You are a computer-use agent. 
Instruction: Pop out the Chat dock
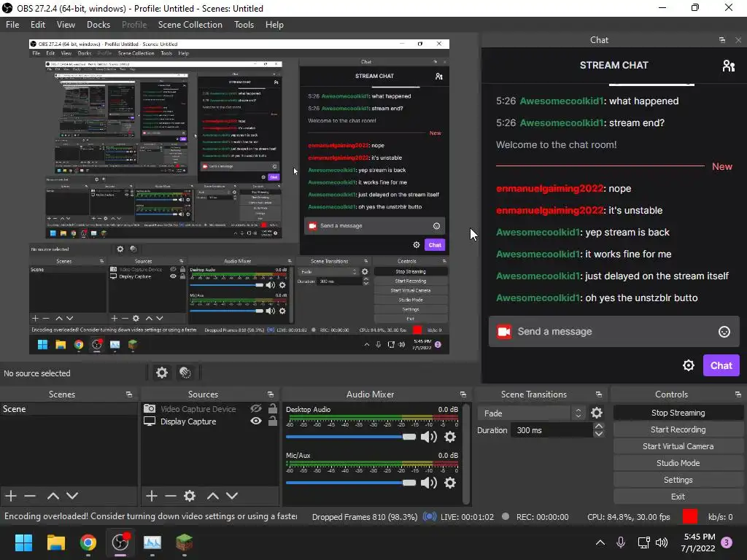click(722, 40)
